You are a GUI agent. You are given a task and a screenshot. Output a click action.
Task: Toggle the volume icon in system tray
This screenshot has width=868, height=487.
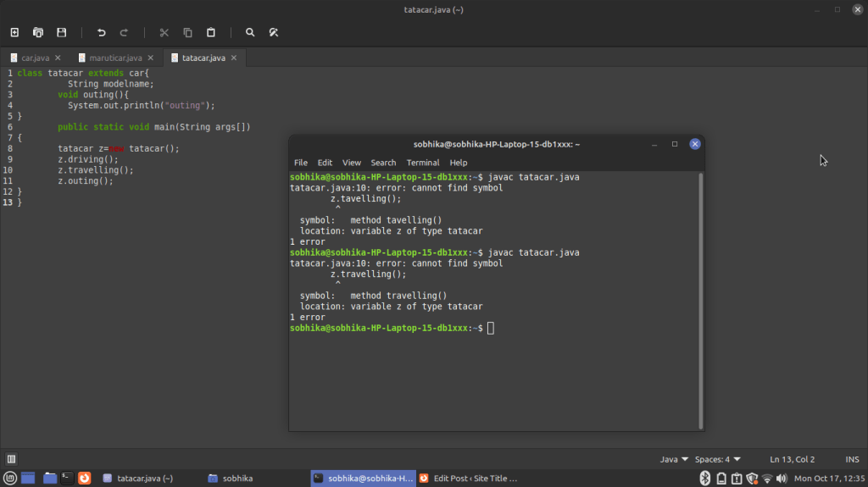[x=783, y=479]
